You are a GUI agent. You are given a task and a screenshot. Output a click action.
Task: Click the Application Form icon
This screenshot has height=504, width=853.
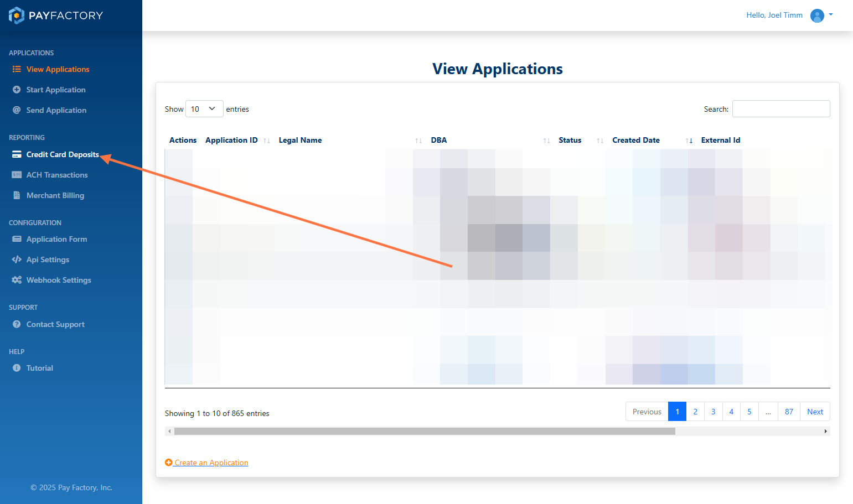(17, 239)
